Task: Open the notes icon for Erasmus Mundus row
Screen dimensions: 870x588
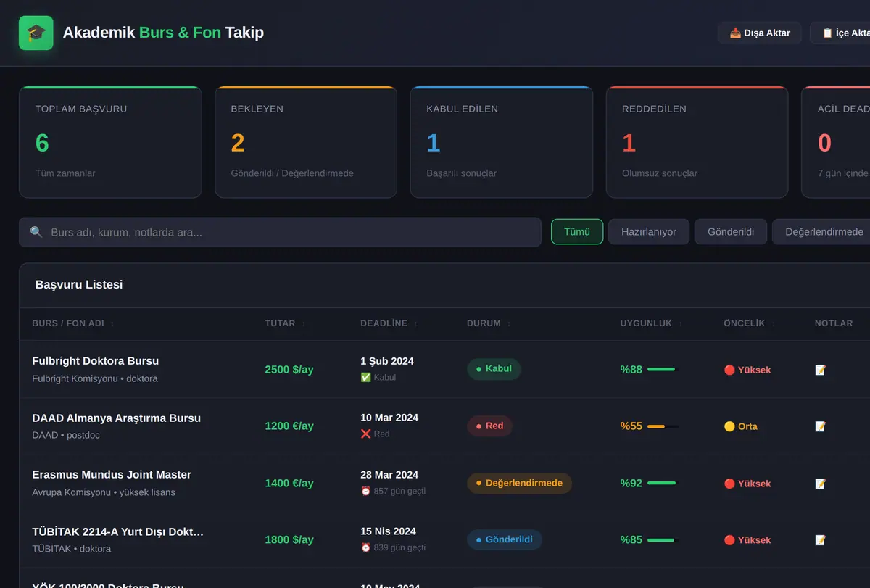Action: coord(820,484)
